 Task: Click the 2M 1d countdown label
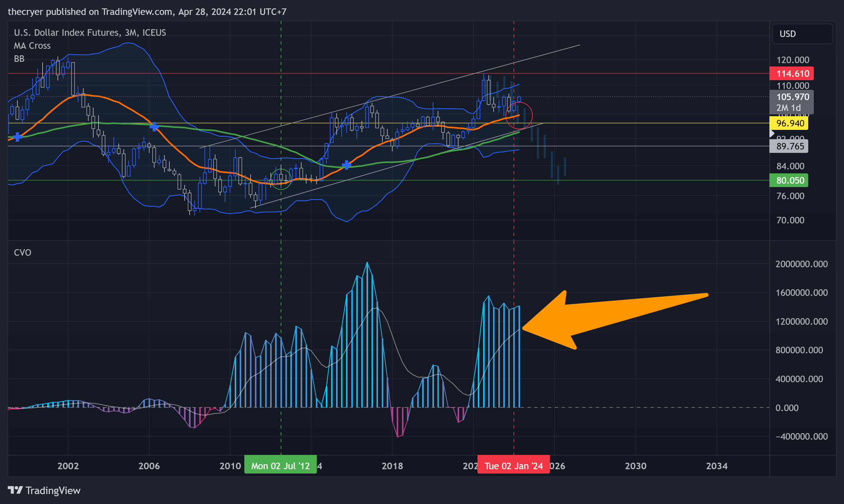tap(788, 108)
